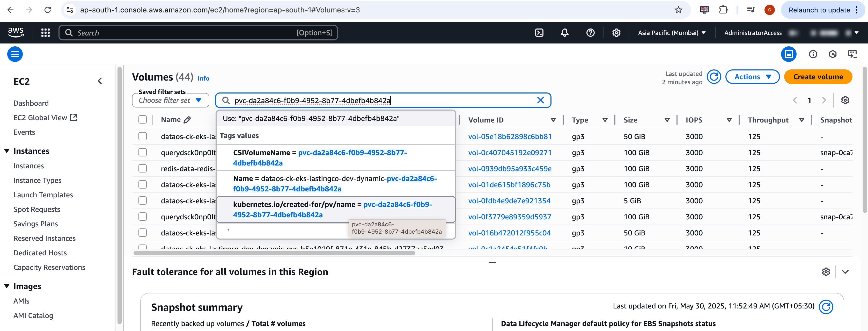Select the kubernetes.io/created-for/pv/name suggestion
The image size is (868, 331).
tap(336, 209)
